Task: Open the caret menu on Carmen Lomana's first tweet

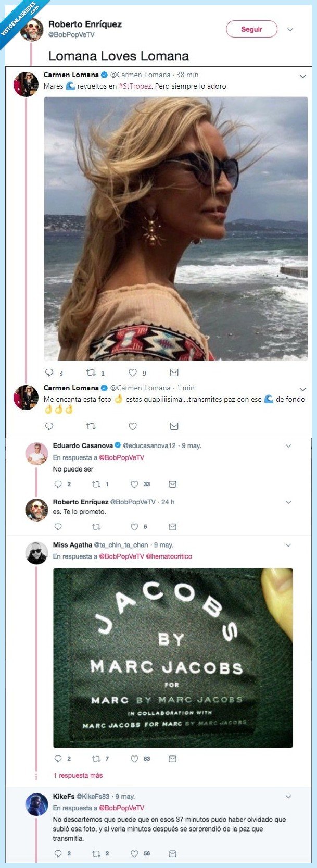Action: click(x=303, y=76)
